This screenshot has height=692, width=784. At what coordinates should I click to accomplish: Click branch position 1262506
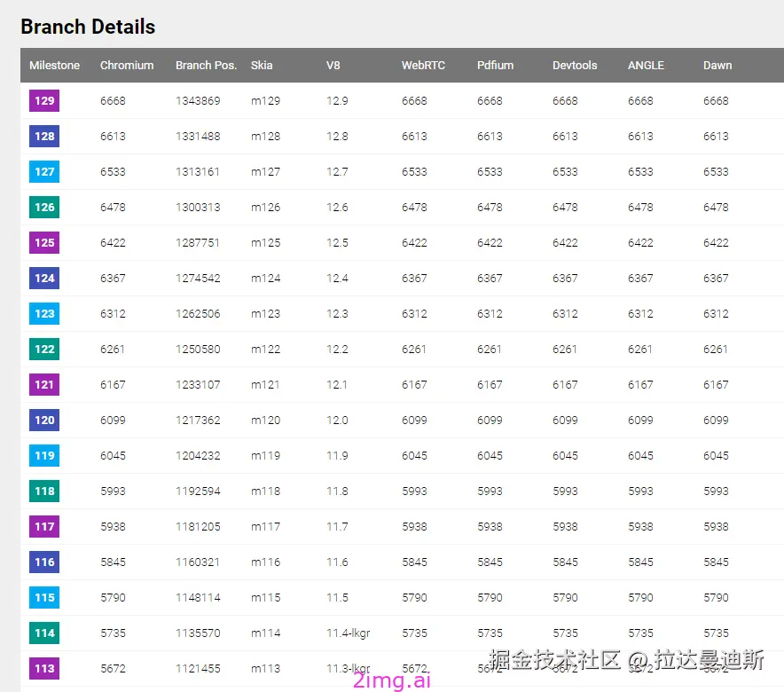[x=198, y=314]
